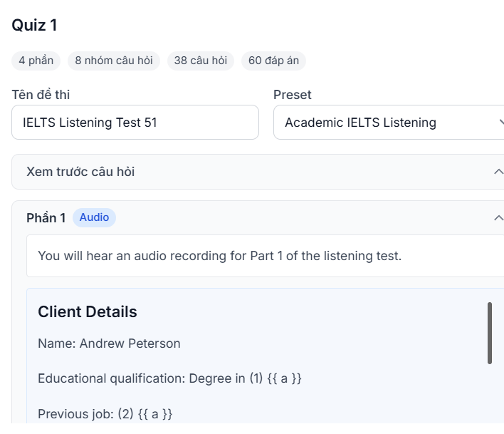This screenshot has height=434, width=504.
Task: Click the 4 phần badge
Action: (x=36, y=61)
